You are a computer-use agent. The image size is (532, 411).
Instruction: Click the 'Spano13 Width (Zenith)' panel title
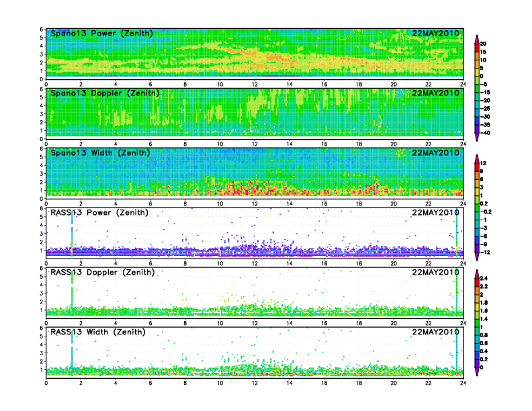pyautogui.click(x=101, y=153)
